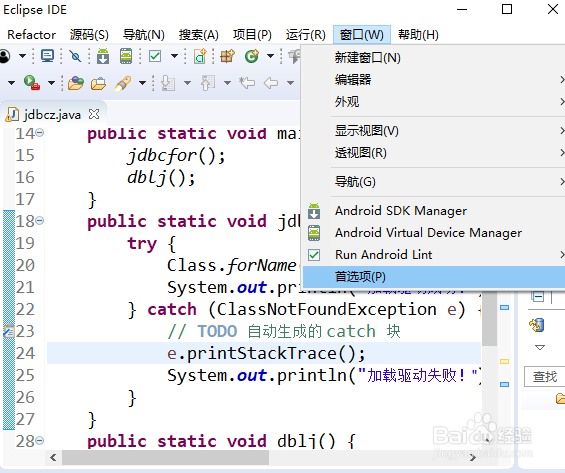Image resolution: width=565 pixels, height=473 pixels.
Task: Click the task marker icon beside line 23
Action: (9, 331)
